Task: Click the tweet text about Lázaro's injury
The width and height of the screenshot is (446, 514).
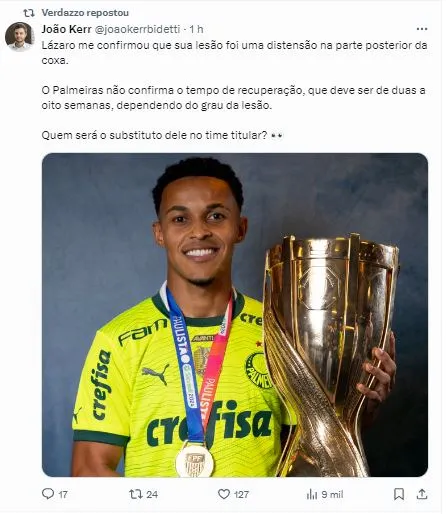Action: click(234, 90)
